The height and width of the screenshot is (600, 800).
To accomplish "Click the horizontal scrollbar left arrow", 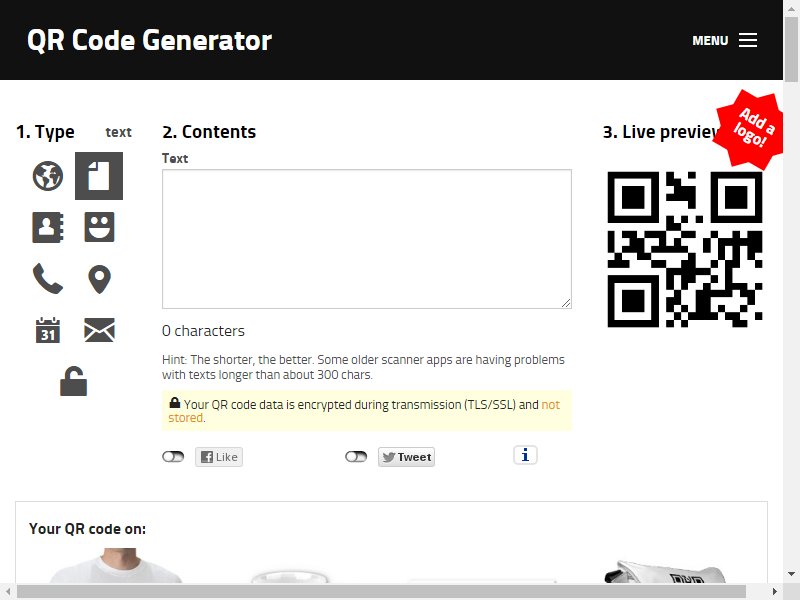I will point(8,592).
